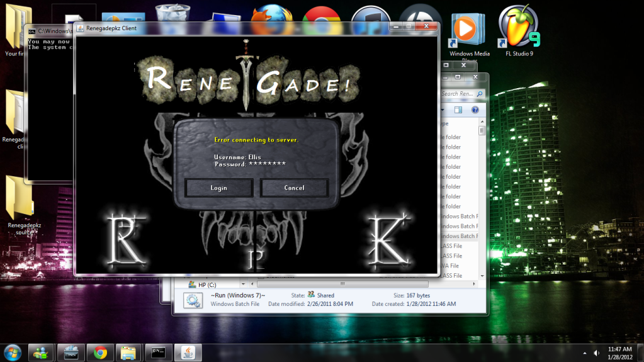Click the Explorer file list scroll-up arrow
Image resolution: width=644 pixels, height=362 pixels.
(x=482, y=122)
